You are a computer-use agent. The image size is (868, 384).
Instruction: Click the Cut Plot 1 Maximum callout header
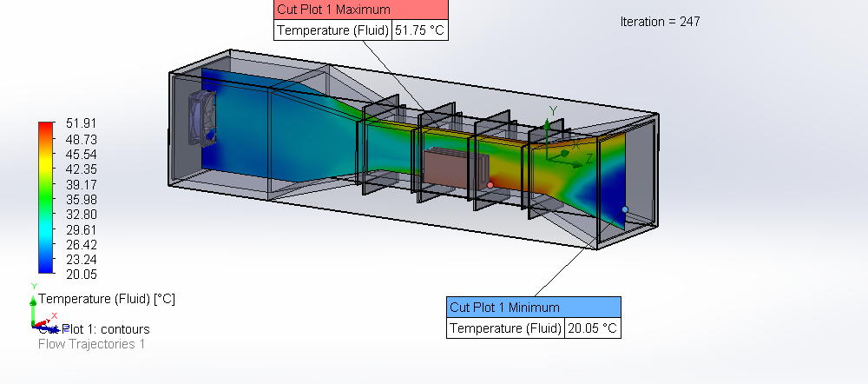(361, 10)
